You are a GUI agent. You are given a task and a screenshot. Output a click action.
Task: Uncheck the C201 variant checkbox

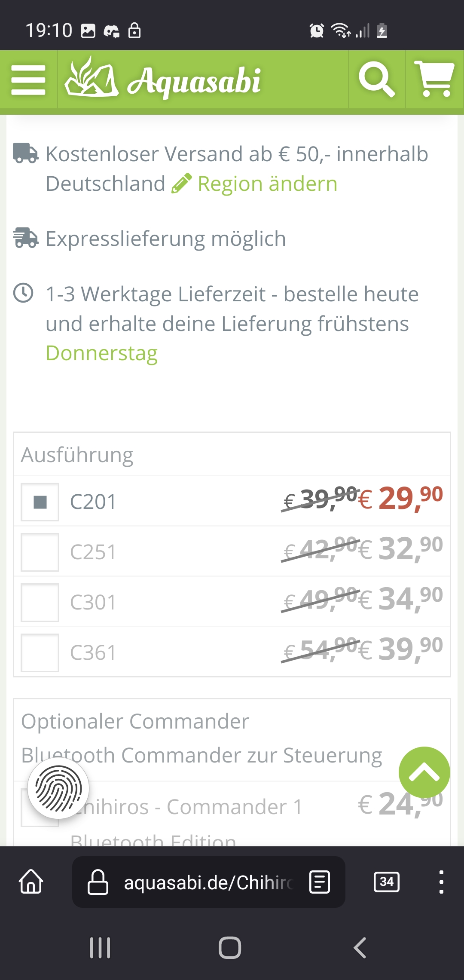[x=40, y=502]
